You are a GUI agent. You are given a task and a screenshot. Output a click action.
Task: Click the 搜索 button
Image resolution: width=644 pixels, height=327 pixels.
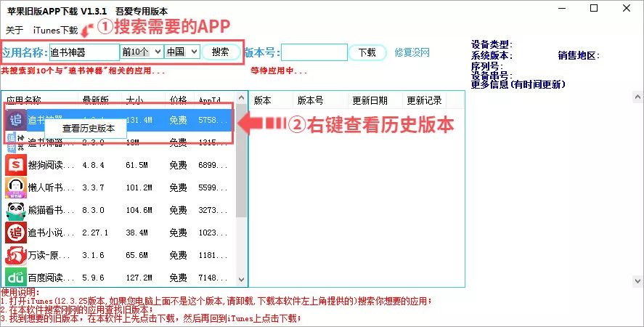tap(221, 52)
